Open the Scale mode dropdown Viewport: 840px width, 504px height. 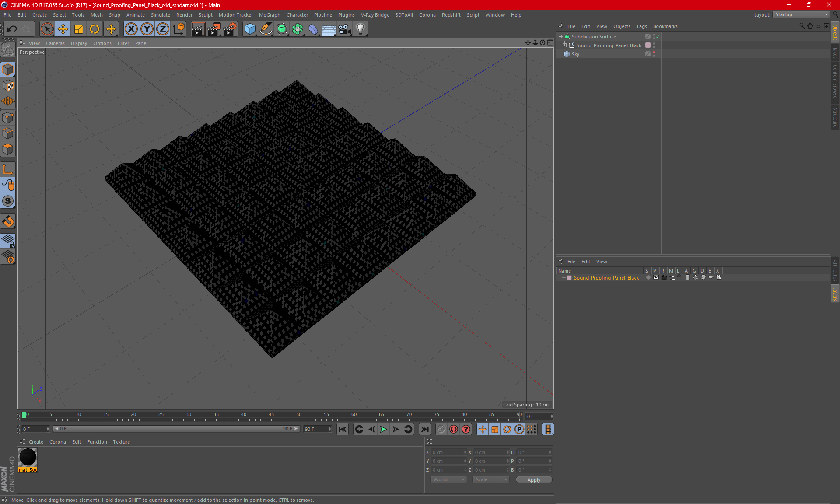pyautogui.click(x=491, y=479)
